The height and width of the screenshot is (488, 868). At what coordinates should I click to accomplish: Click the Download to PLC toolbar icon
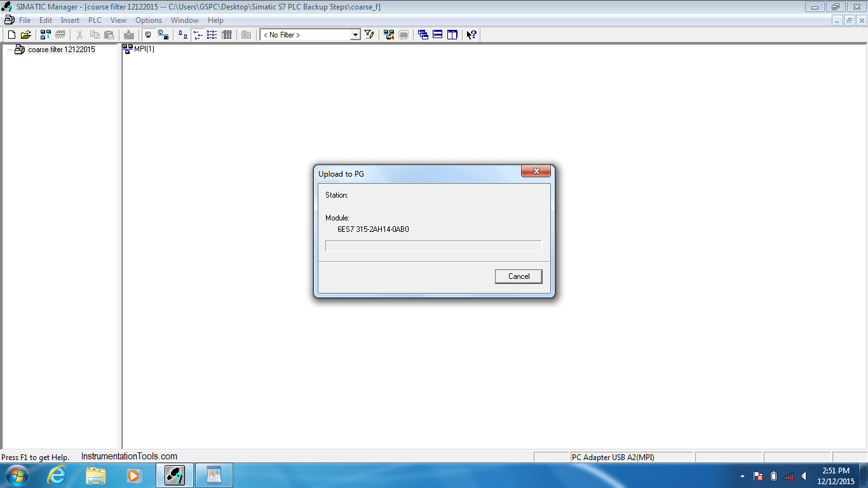129,35
